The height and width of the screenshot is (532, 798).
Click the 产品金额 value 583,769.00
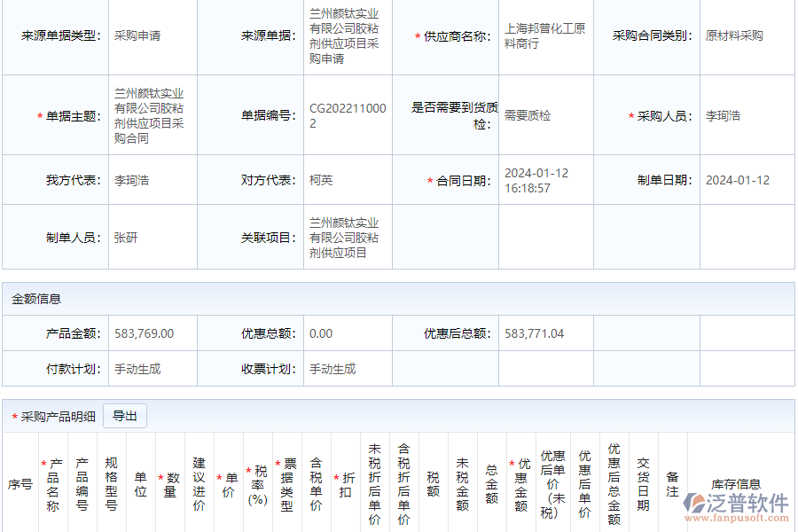[x=144, y=333]
